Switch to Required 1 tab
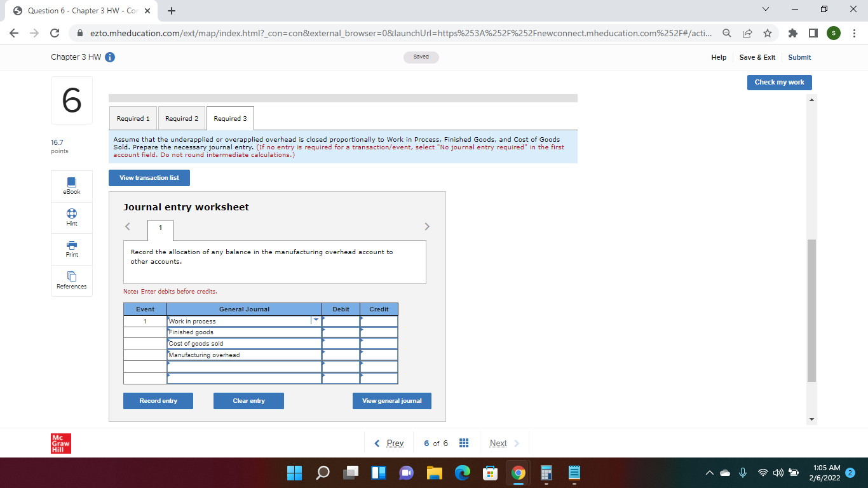 point(133,118)
